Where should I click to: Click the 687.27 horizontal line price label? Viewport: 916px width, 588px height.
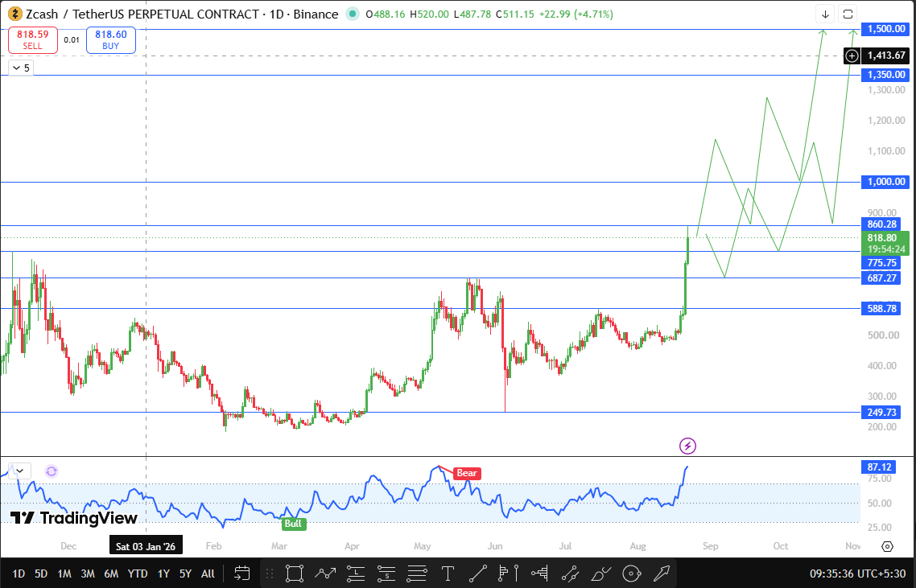pyautogui.click(x=881, y=278)
